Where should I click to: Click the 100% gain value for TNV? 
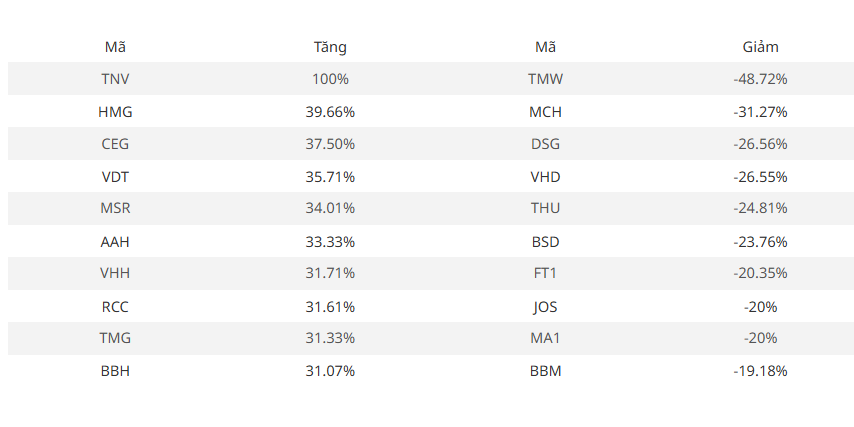(330, 79)
